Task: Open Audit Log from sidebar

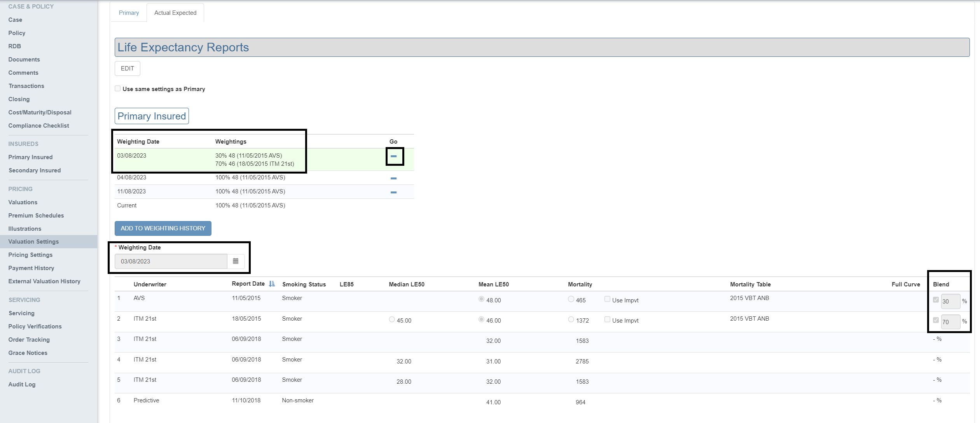Action: (22, 384)
